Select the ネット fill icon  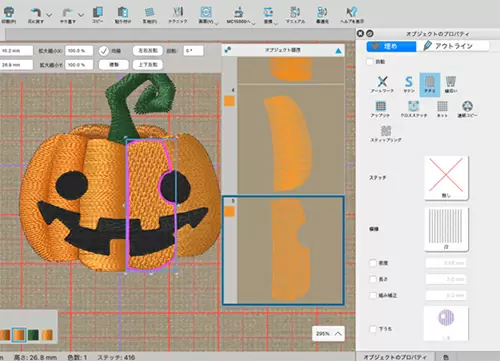coord(442,109)
